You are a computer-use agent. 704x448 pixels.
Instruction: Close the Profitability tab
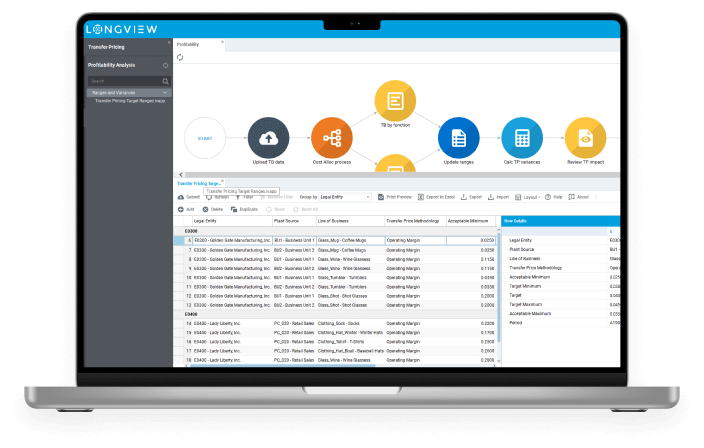point(222,42)
